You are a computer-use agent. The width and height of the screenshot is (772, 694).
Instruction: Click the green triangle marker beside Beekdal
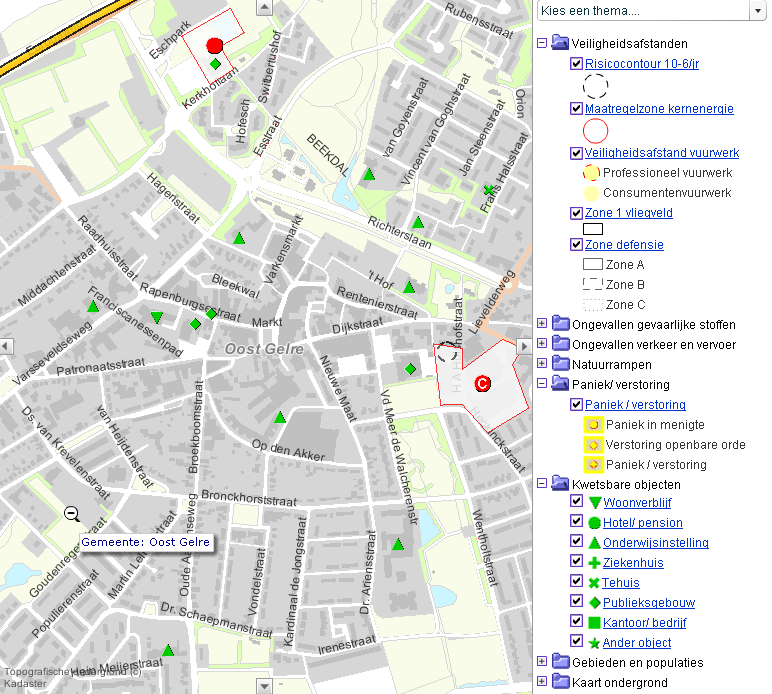point(369,174)
